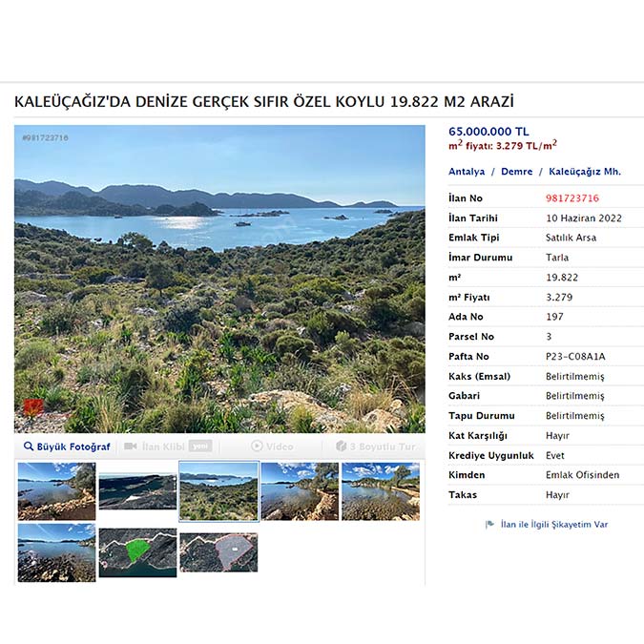The width and height of the screenshot is (644, 644).
Task: Click the camera icon for İlan Klibi
Action: (x=130, y=447)
